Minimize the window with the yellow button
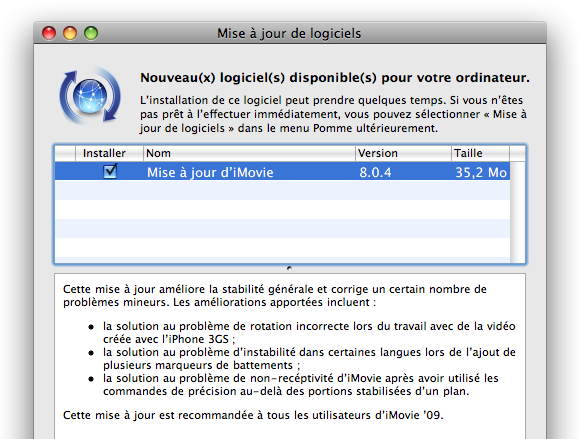579x439 pixels. [70, 33]
